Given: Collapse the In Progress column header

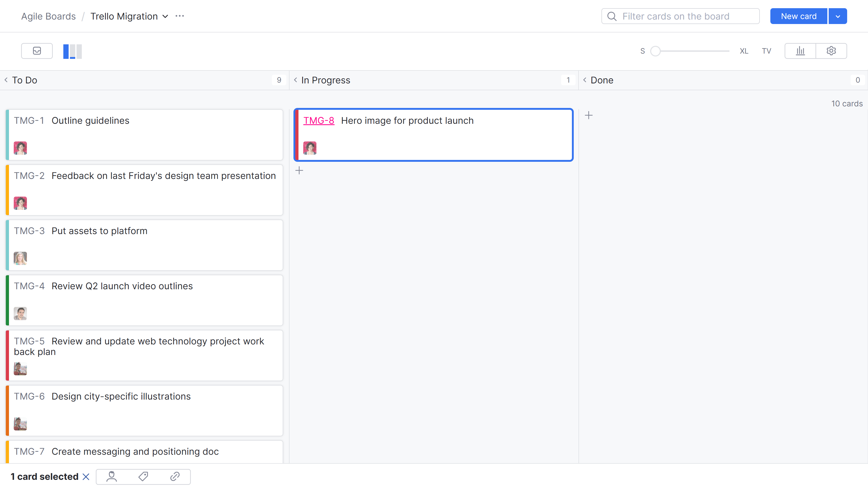Looking at the screenshot, I should tap(295, 80).
